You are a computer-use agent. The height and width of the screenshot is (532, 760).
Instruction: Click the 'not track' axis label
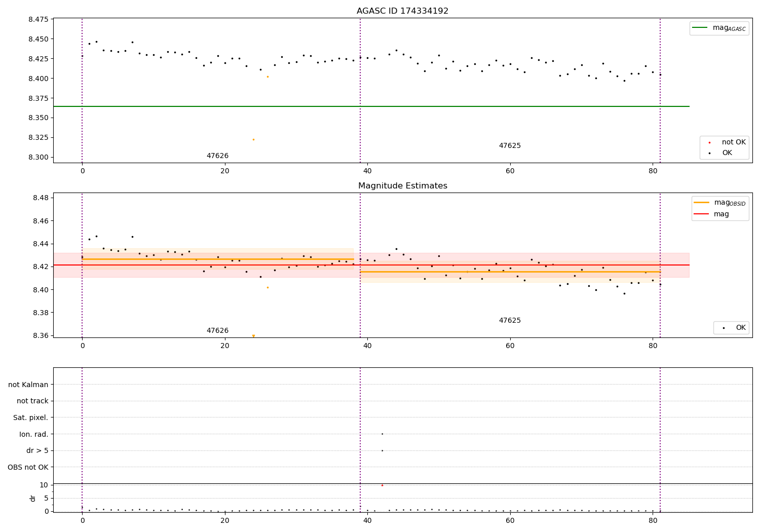(x=32, y=401)
